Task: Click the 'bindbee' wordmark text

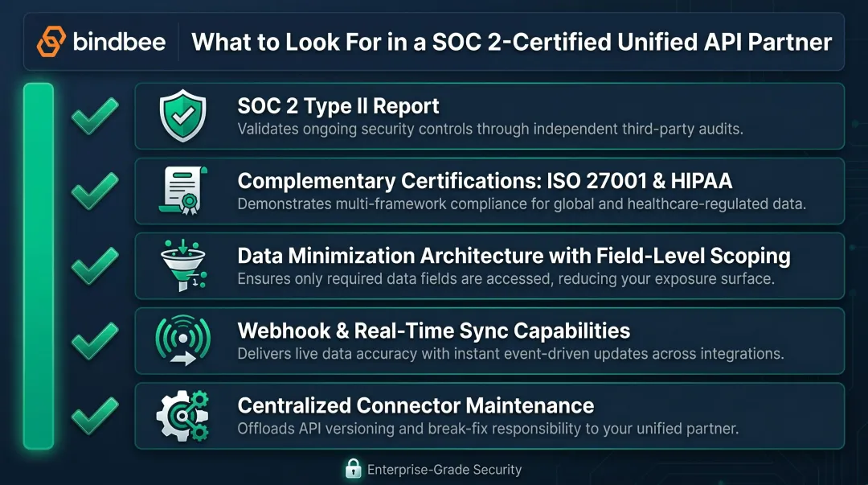Action: [119, 42]
